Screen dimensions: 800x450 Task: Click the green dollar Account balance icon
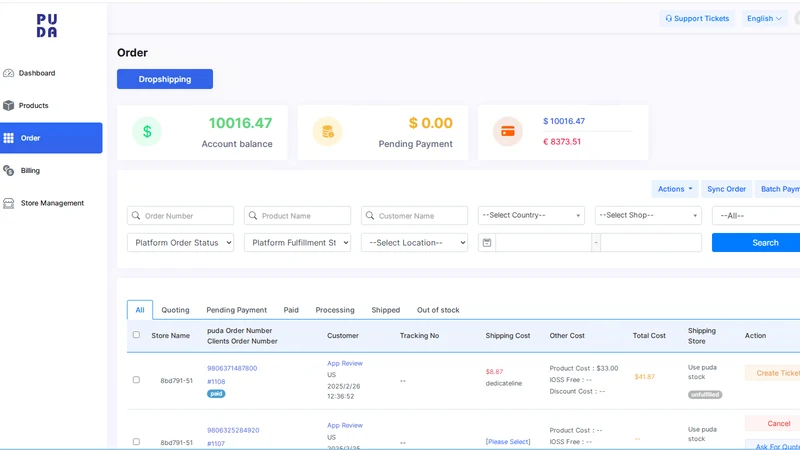point(147,132)
